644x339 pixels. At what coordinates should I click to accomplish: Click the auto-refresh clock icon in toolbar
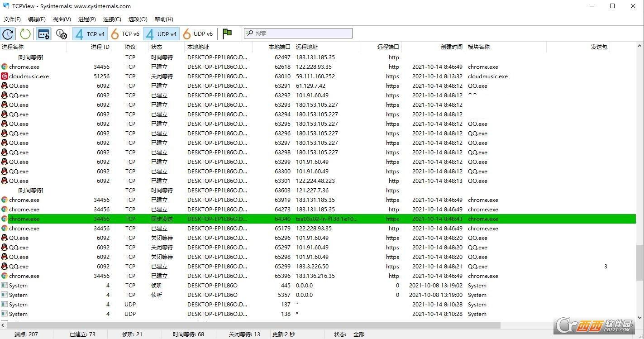coord(8,34)
